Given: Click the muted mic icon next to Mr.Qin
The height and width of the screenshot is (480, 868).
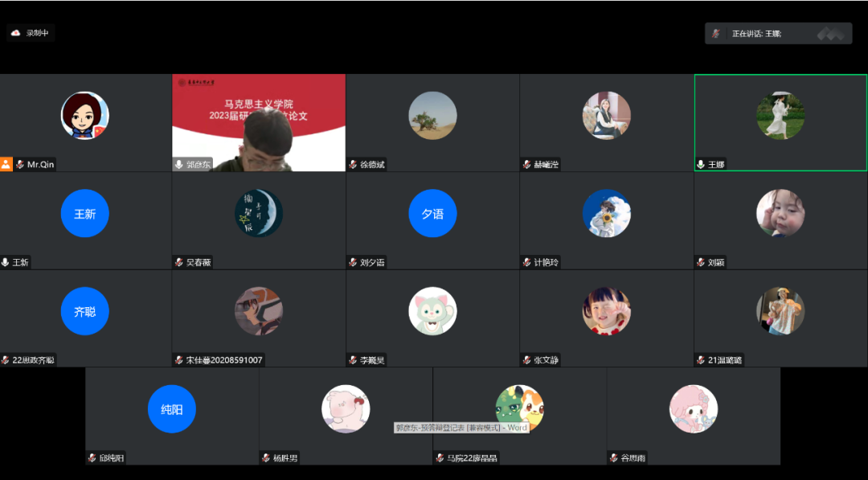Looking at the screenshot, I should point(20,165).
